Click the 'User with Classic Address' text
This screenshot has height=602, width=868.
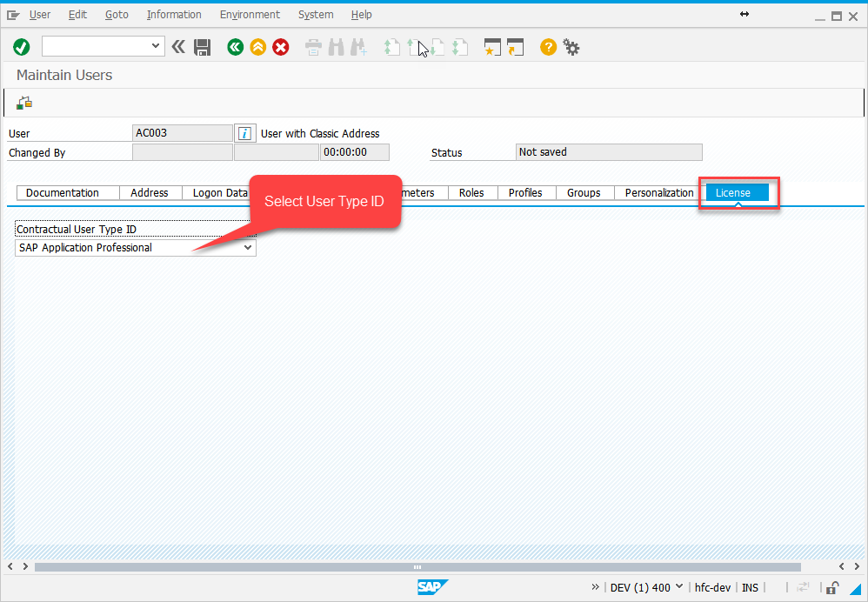[x=320, y=133]
